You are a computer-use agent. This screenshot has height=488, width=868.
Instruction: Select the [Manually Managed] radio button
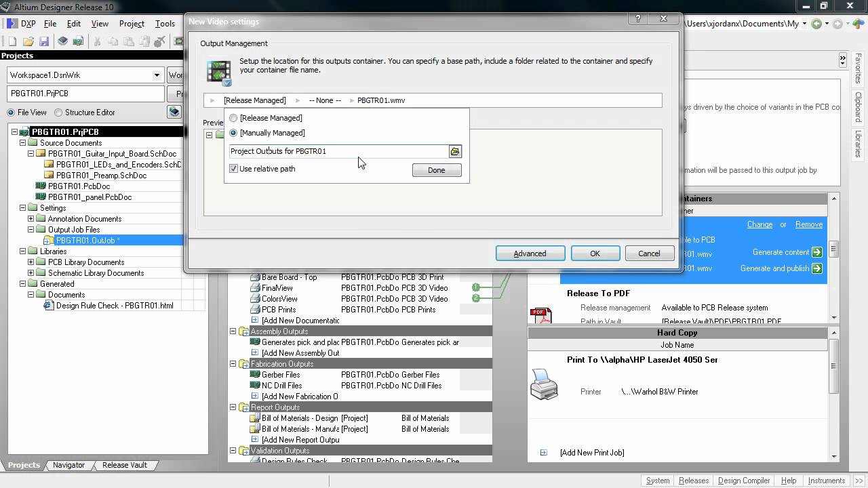point(233,133)
